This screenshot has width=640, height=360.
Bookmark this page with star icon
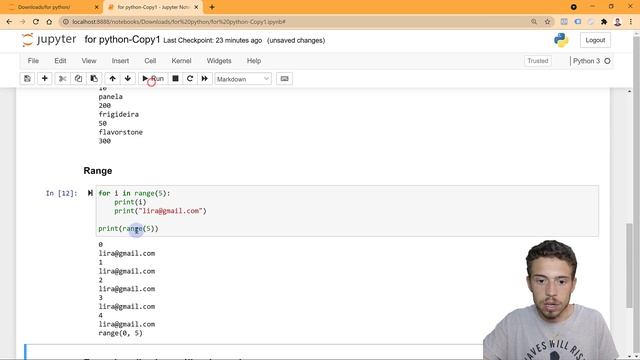547,22
